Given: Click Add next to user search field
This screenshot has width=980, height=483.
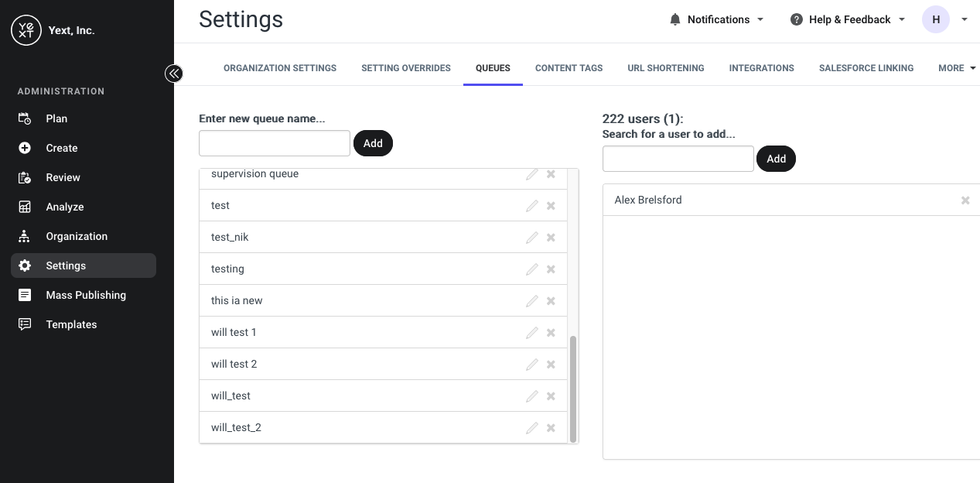Looking at the screenshot, I should coord(776,159).
